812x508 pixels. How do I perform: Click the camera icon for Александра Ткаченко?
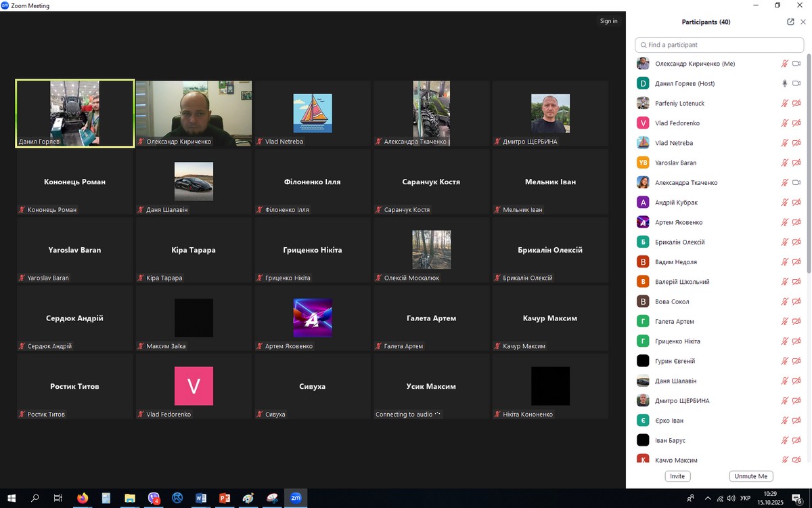(x=796, y=183)
